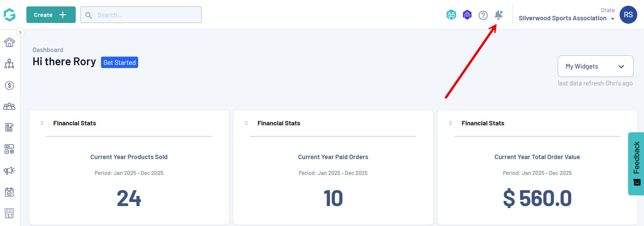Click the Create button
This screenshot has height=226, width=644.
coord(51,15)
